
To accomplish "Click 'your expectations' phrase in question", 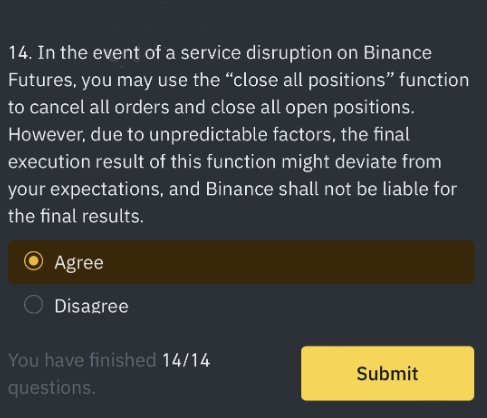I will click(86, 190).
